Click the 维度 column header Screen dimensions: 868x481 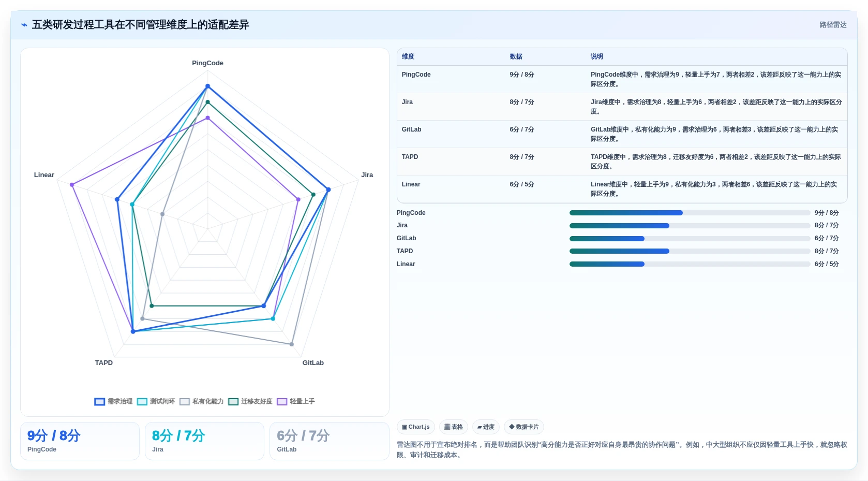click(x=408, y=56)
